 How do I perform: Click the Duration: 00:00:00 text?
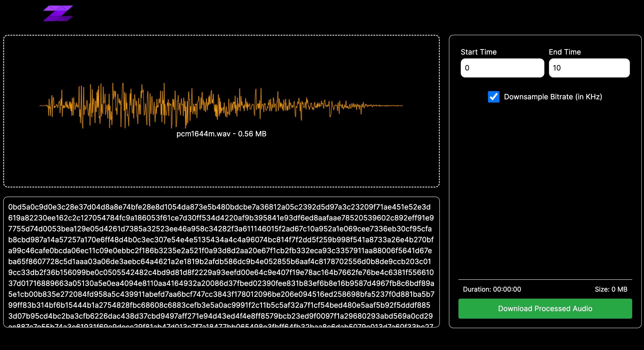pyautogui.click(x=492, y=289)
